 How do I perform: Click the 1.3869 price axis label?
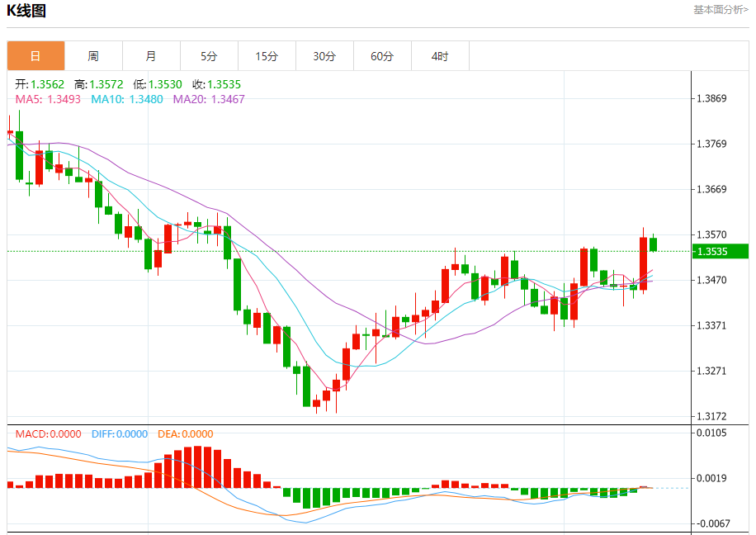[711, 98]
